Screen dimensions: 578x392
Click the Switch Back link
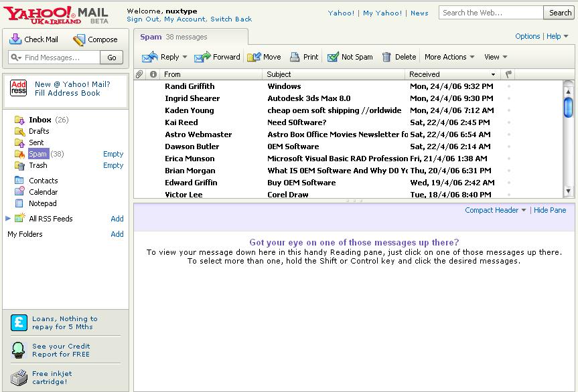(231, 19)
